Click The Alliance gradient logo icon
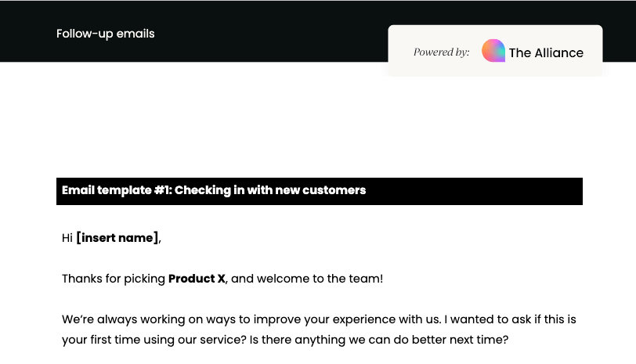636x364 pixels. (x=493, y=51)
